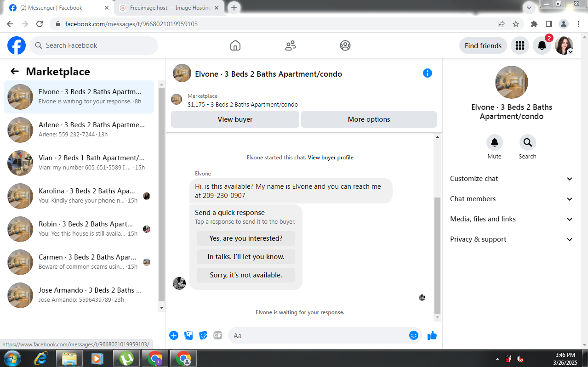Click the GIF icon in composer
588x367 pixels.
[x=218, y=335]
